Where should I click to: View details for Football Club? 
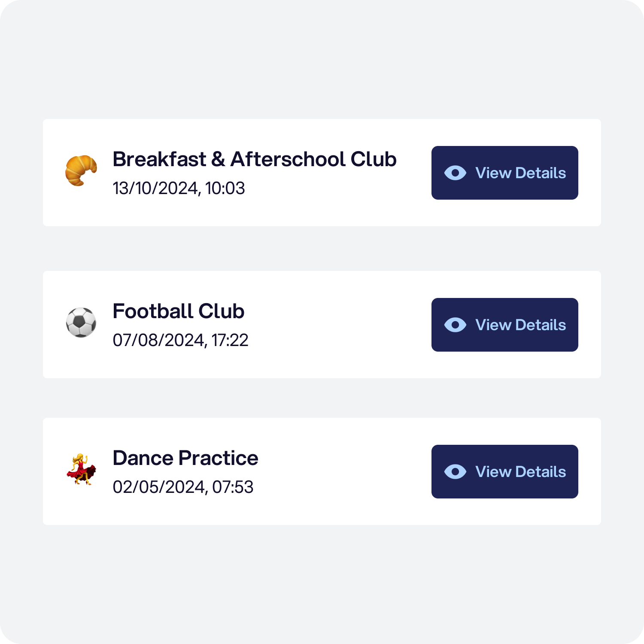pos(504,325)
